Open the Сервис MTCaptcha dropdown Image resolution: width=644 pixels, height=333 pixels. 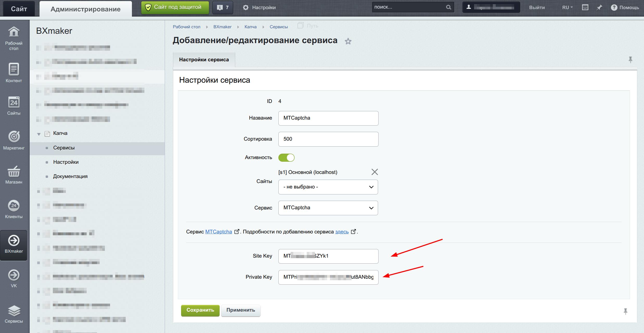[328, 208]
